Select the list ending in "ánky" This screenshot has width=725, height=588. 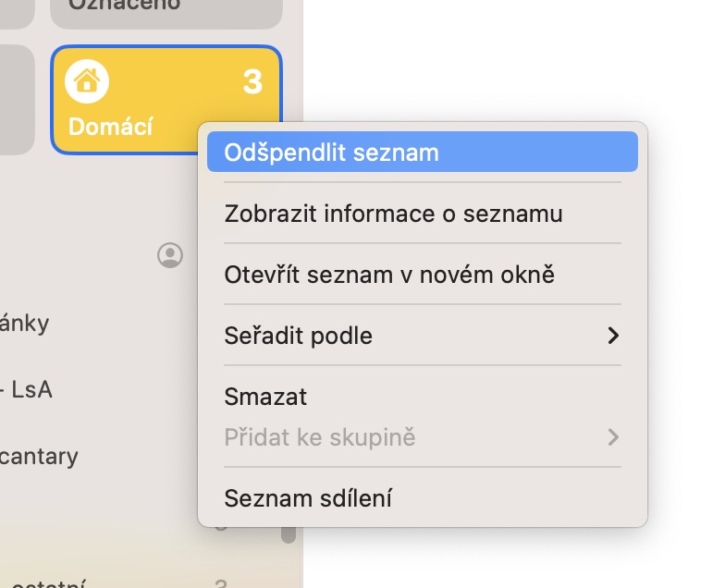tap(25, 323)
